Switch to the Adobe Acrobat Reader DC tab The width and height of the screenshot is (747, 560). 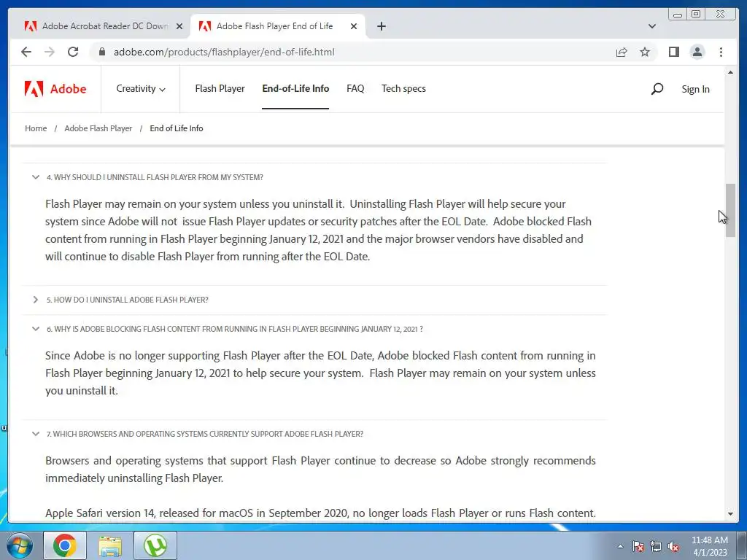(104, 26)
